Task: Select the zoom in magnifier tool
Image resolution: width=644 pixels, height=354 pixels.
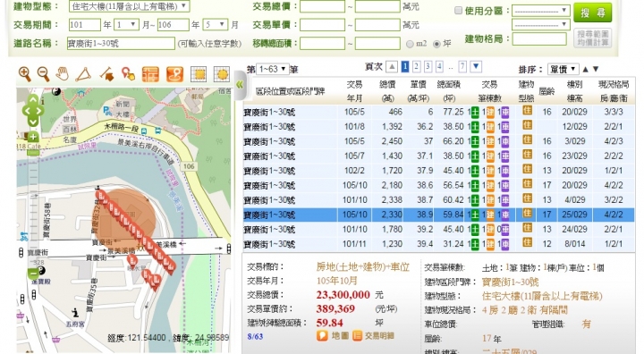Action: [x=25, y=74]
